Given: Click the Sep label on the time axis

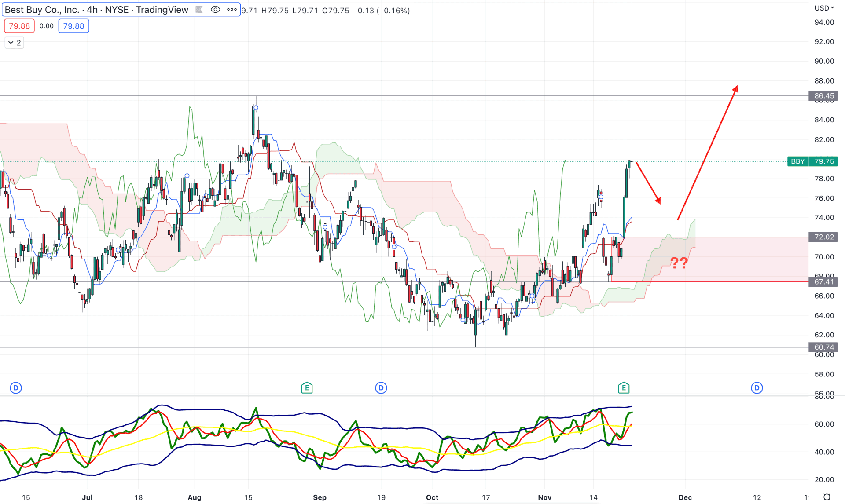Looking at the screenshot, I should pos(320,497).
